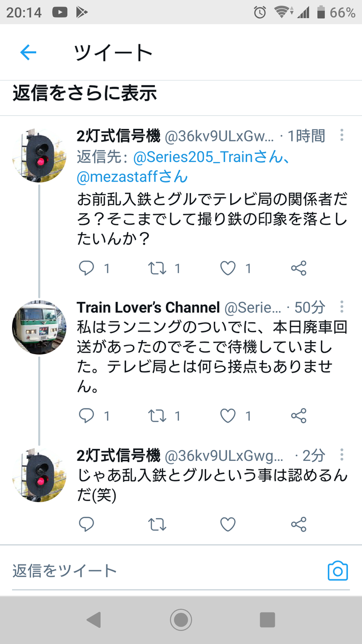362x644 pixels.
Task: Retweet the latest 2分 reply tweet
Action: (157, 525)
